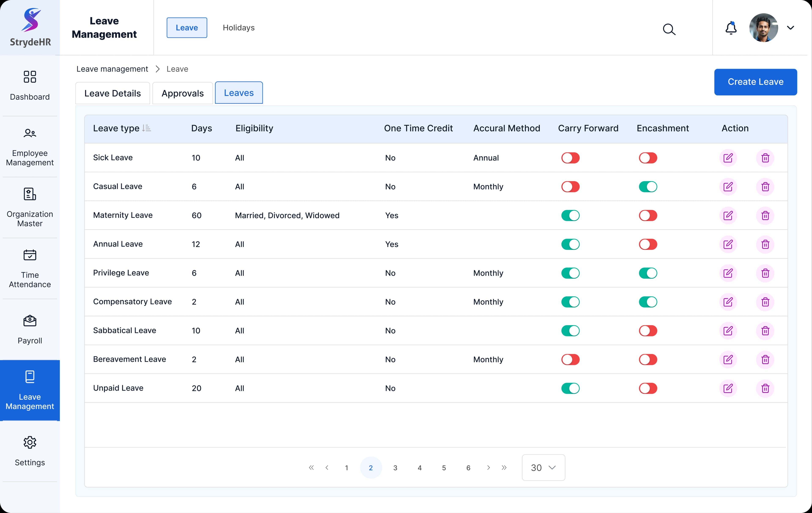Turn off Carry Forward for Annual Leave

(x=570, y=244)
